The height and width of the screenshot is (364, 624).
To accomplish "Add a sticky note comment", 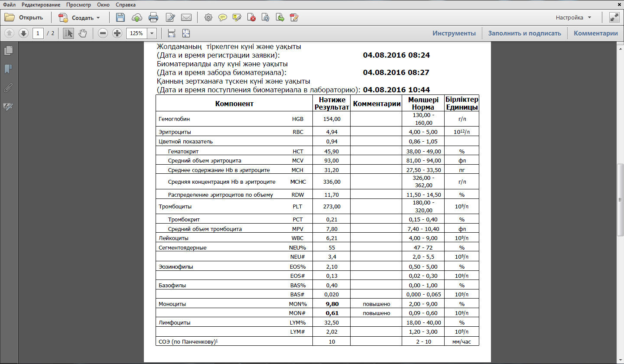I will pyautogui.click(x=223, y=18).
